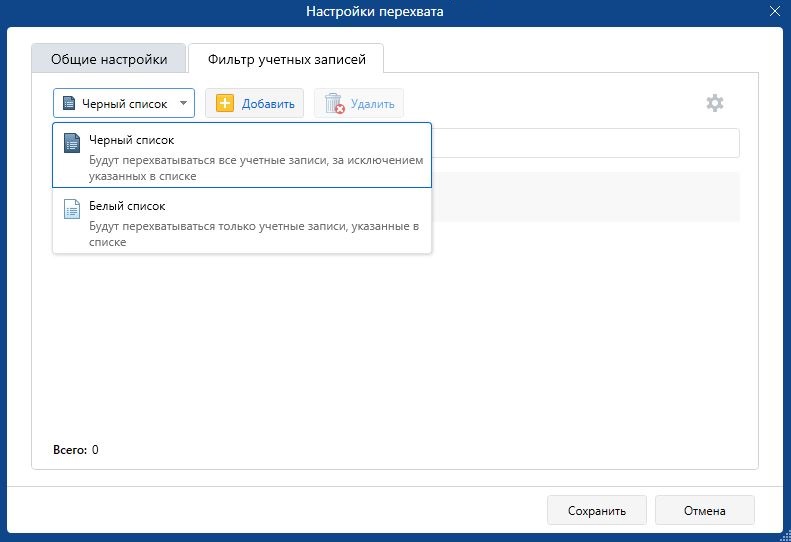Click the dark document icon beside Черный список option
791x542 pixels.
pyautogui.click(x=72, y=143)
